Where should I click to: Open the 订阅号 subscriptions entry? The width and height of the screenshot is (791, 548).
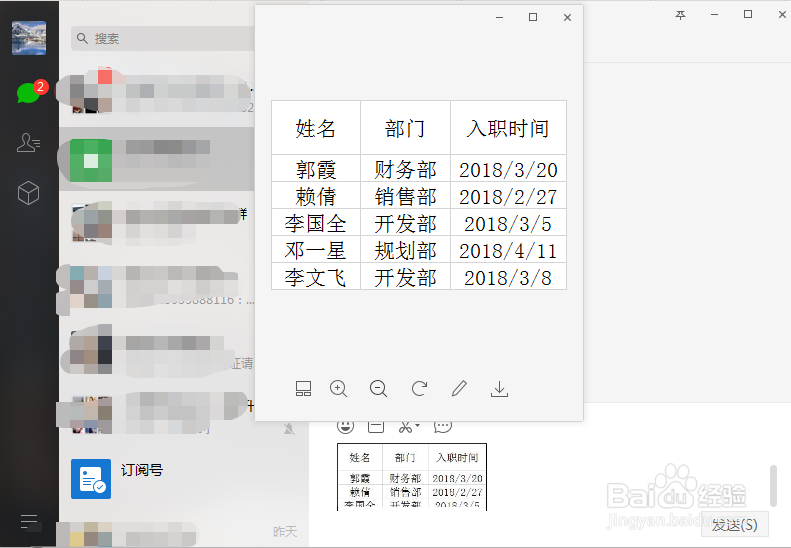click(184, 478)
